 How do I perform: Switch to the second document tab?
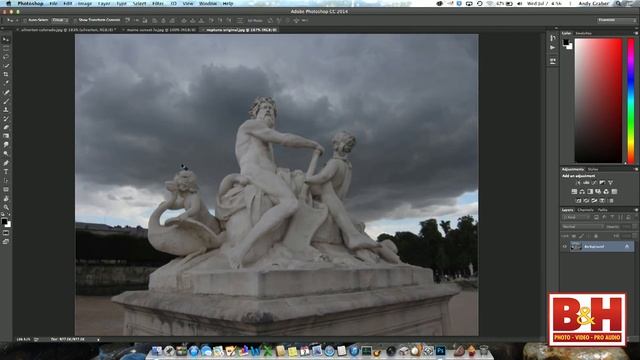(x=160, y=30)
